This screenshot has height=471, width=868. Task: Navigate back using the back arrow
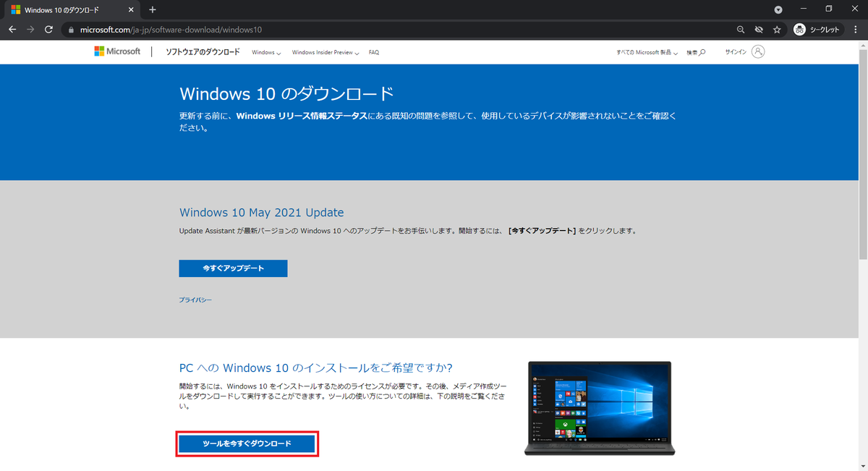click(x=12, y=30)
